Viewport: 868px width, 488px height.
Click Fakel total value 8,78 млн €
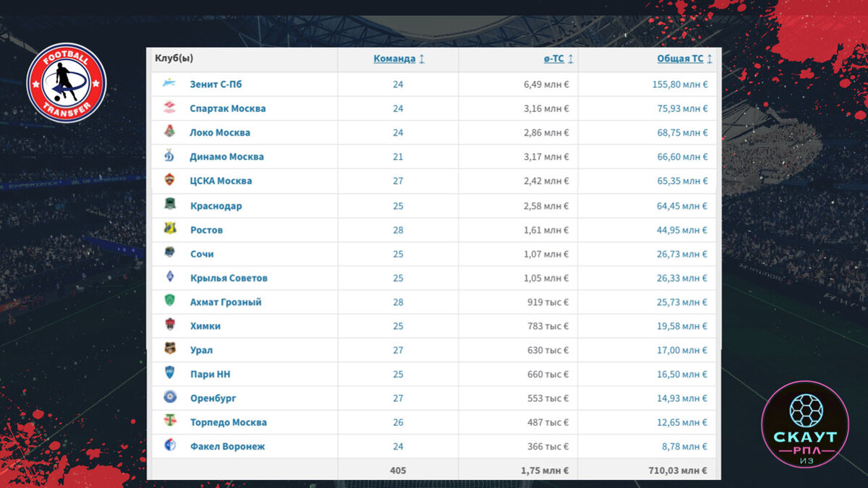(685, 446)
